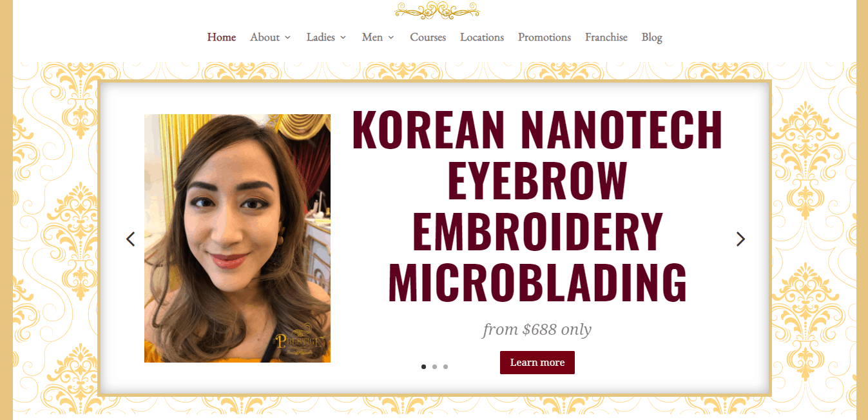Click the Prestige watermark on the photo

(301, 340)
